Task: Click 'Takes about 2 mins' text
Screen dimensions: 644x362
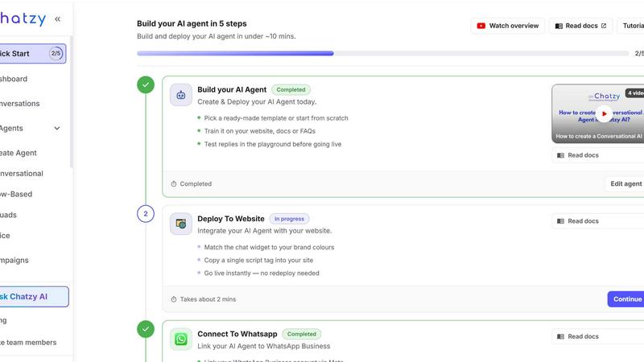Action: pyautogui.click(x=208, y=299)
